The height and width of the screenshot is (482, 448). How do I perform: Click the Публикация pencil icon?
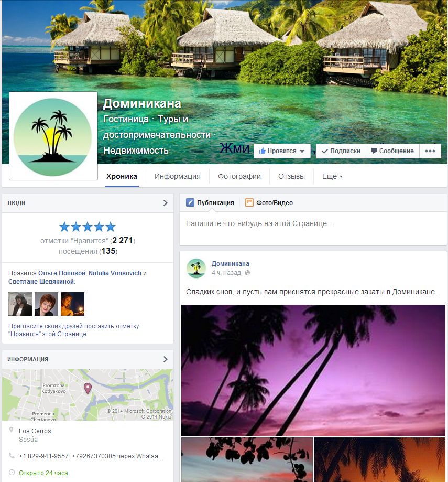pos(190,202)
